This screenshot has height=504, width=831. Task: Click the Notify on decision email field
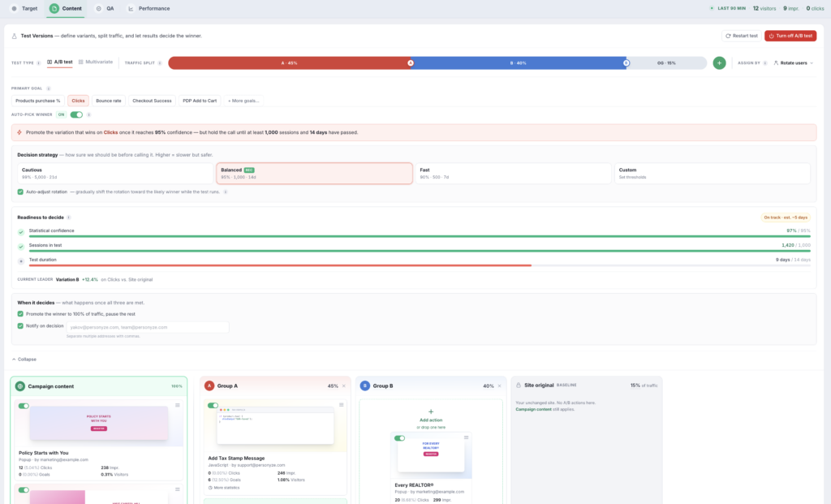(x=148, y=327)
